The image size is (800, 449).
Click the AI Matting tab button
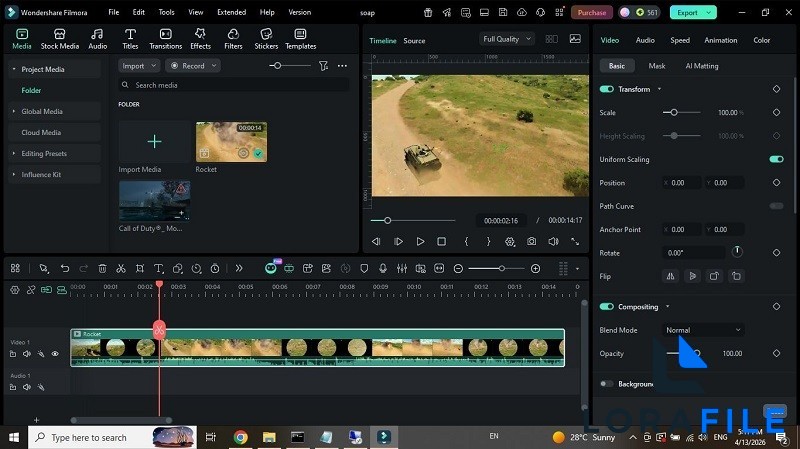(x=702, y=66)
